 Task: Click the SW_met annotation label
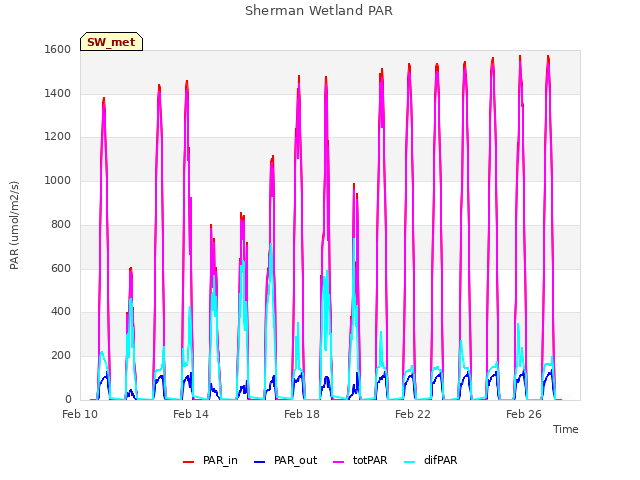[111, 42]
